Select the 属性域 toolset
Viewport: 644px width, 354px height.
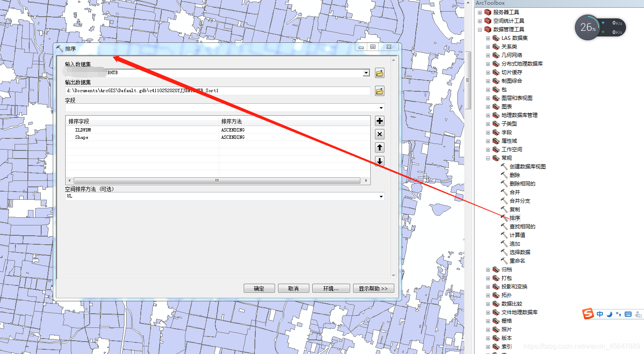[x=509, y=141]
